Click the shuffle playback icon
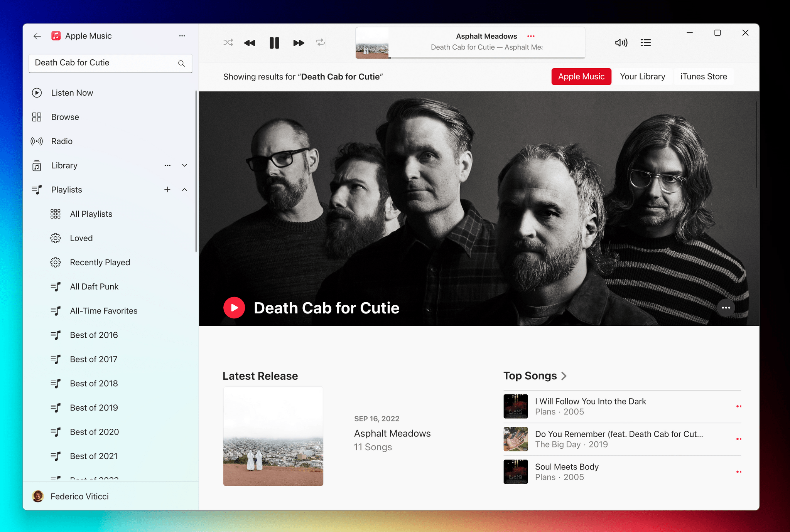This screenshot has height=532, width=790. tap(227, 42)
